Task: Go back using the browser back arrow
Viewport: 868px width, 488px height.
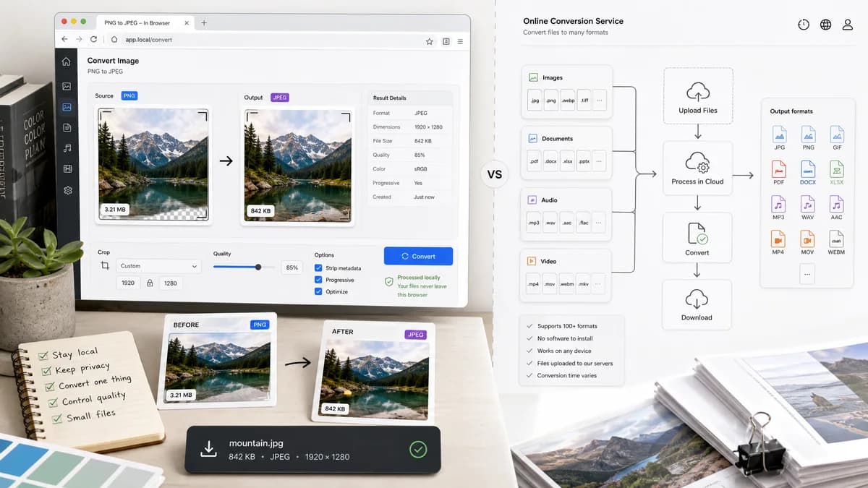Action: [x=64, y=39]
